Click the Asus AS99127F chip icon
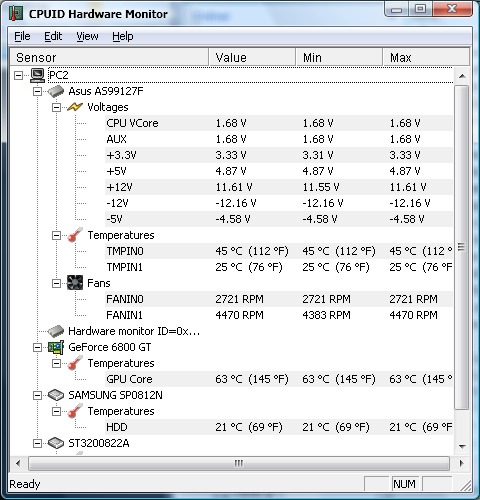The image size is (480, 500). tap(56, 91)
